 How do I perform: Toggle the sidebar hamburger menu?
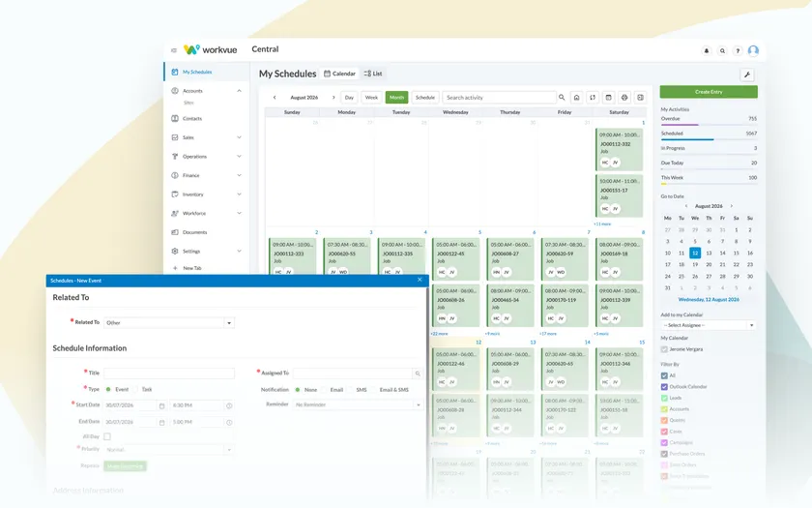pyautogui.click(x=173, y=50)
